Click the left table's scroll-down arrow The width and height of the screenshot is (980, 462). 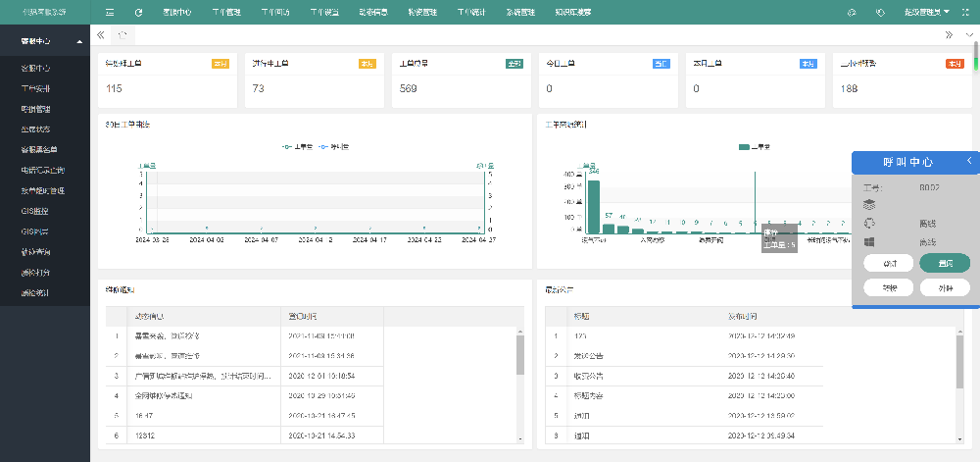click(x=520, y=440)
